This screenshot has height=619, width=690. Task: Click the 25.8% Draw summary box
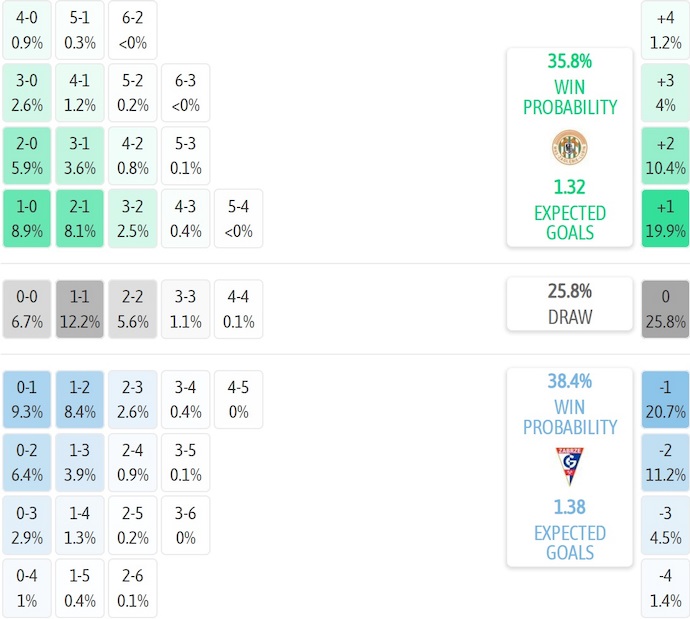569,304
